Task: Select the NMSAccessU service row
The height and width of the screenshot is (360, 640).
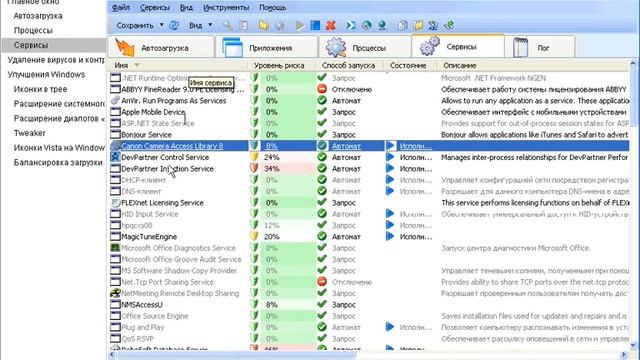Action: click(369, 304)
